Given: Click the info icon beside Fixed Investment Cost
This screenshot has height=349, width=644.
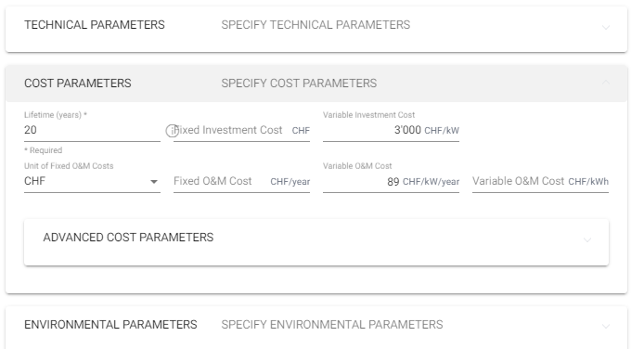Looking at the screenshot, I should pyautogui.click(x=172, y=131).
